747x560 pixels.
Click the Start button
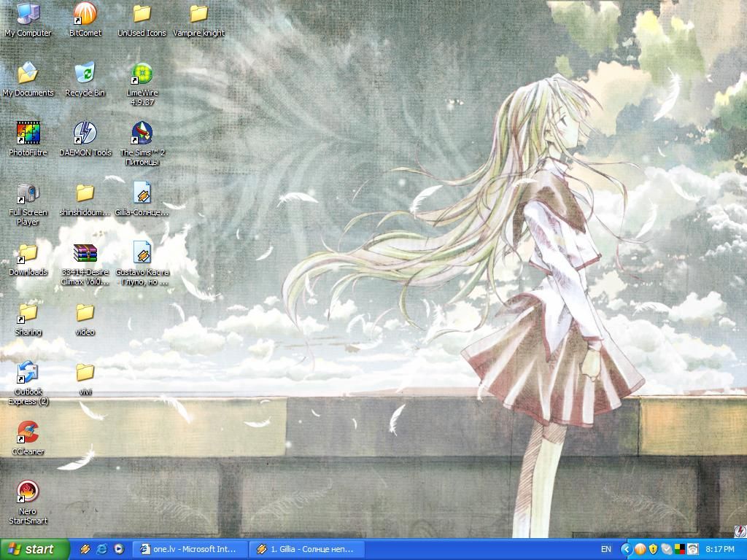pyautogui.click(x=35, y=549)
